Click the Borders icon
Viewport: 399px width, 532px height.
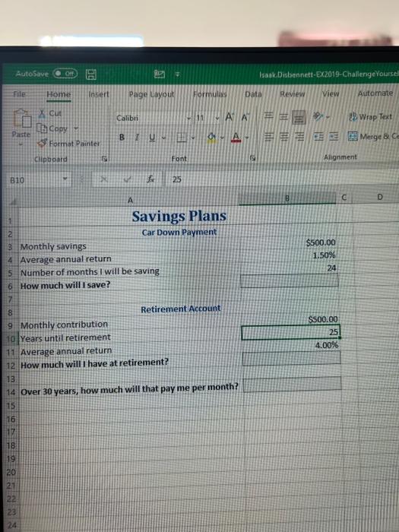pyautogui.click(x=182, y=137)
